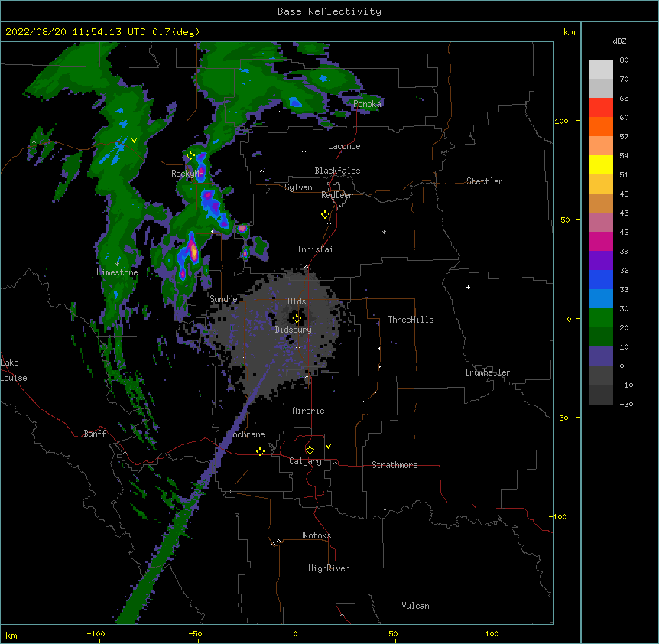Click the yellow diamond marker at Olds radar site
The width and height of the screenshot is (659, 644).
[297, 319]
